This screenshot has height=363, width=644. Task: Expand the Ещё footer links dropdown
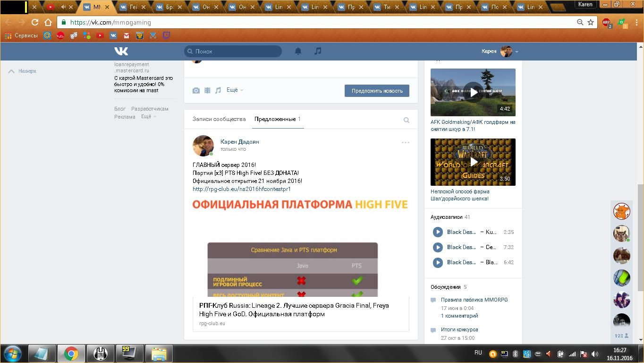coord(148,116)
